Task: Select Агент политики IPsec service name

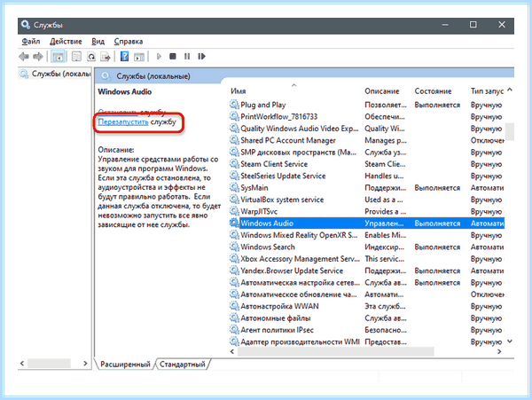Action: coord(277,330)
